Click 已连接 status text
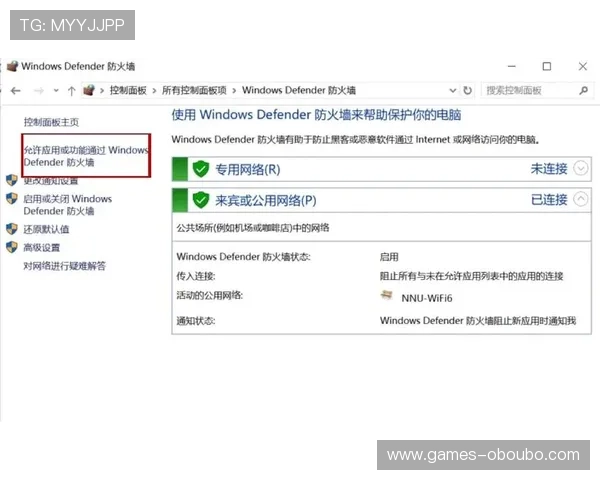Screen dimensions: 600x480 coord(549,199)
